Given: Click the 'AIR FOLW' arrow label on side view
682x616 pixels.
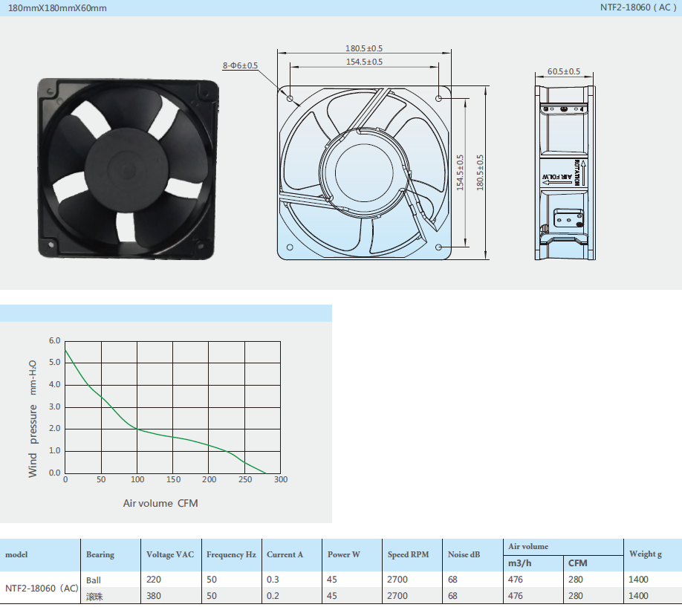Looking at the screenshot, I should tap(557, 178).
